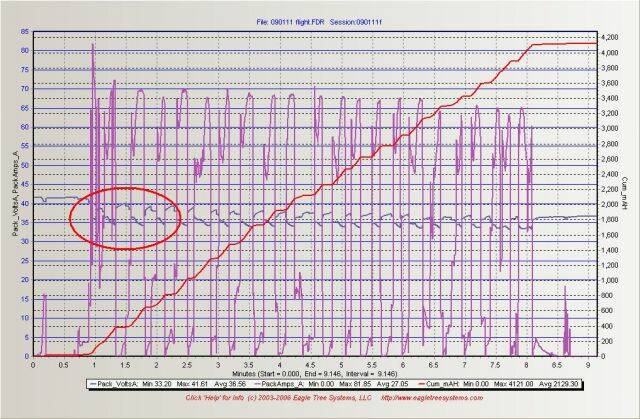
Task: Click the 4.5 minute tick on x-axis
Action: coord(312,364)
